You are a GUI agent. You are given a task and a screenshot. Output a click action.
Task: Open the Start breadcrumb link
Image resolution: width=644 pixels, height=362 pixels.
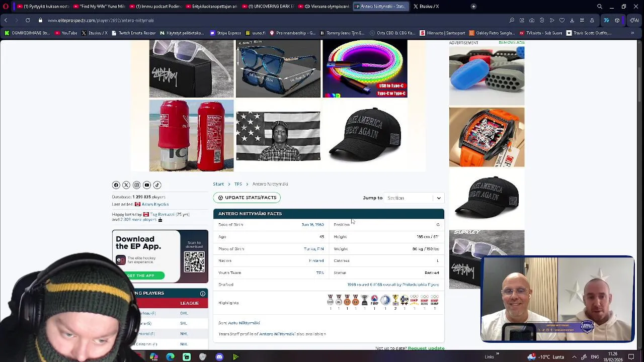218,184
